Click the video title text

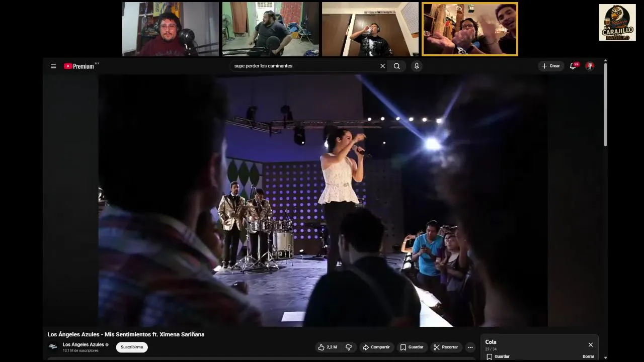(x=126, y=334)
